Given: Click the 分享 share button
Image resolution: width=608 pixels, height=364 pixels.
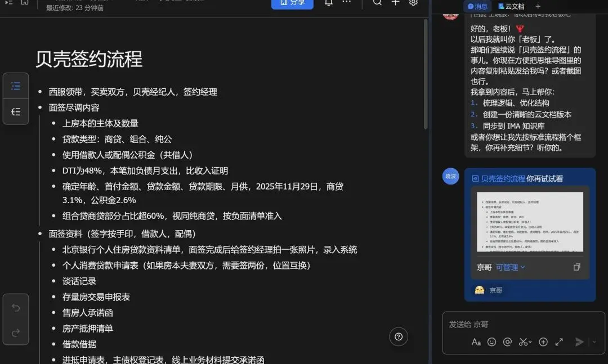Looking at the screenshot, I should [292, 3].
